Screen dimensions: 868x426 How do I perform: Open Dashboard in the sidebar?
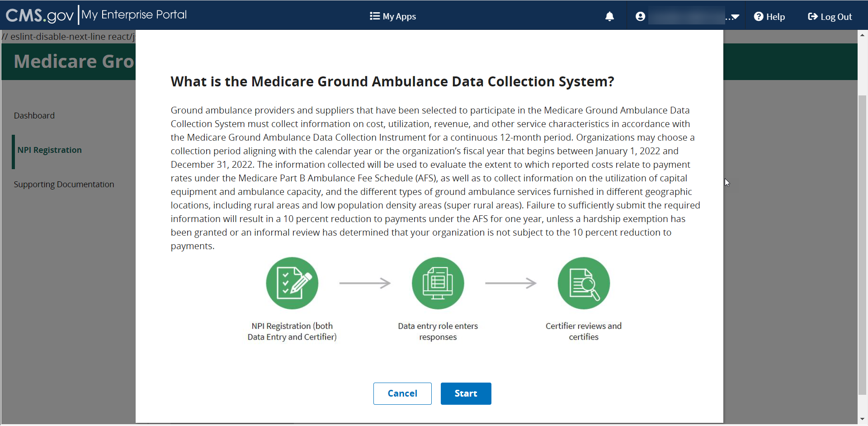click(34, 116)
